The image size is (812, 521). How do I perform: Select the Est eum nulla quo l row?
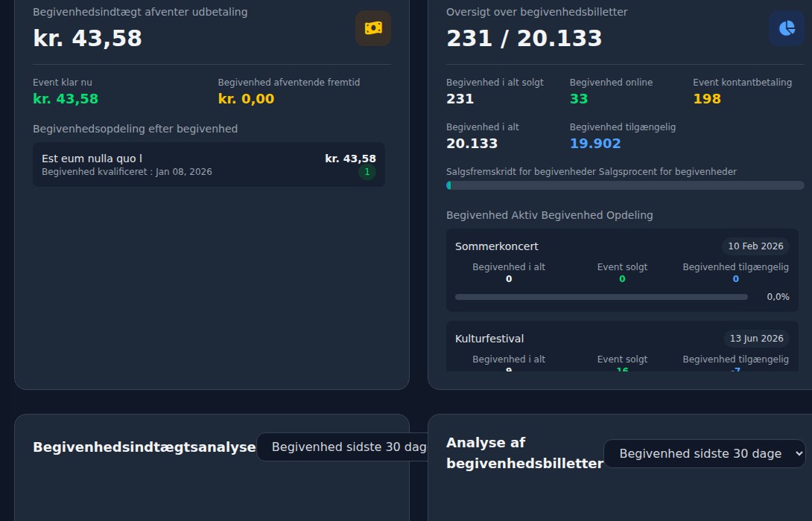(x=209, y=164)
